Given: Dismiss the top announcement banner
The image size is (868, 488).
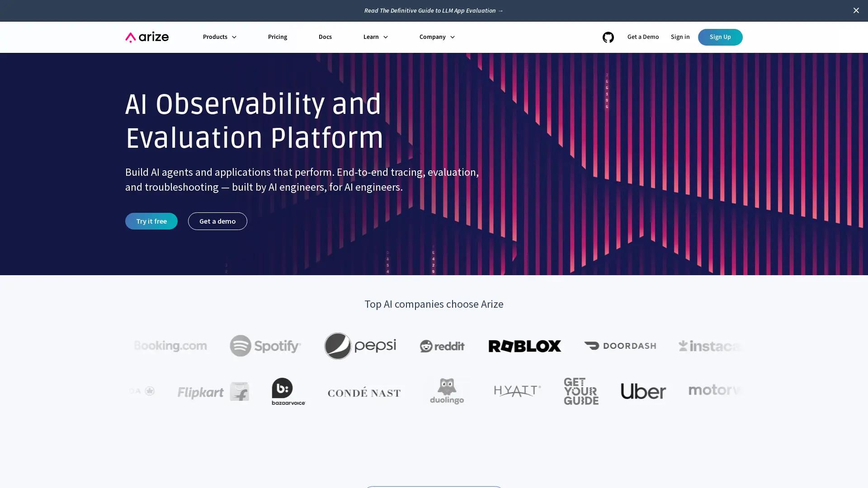Looking at the screenshot, I should [x=856, y=10].
